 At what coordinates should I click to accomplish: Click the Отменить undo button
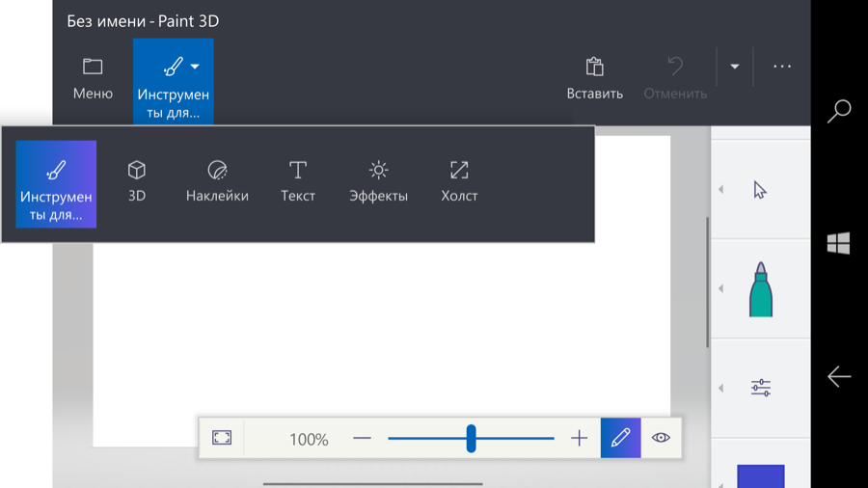tap(675, 79)
